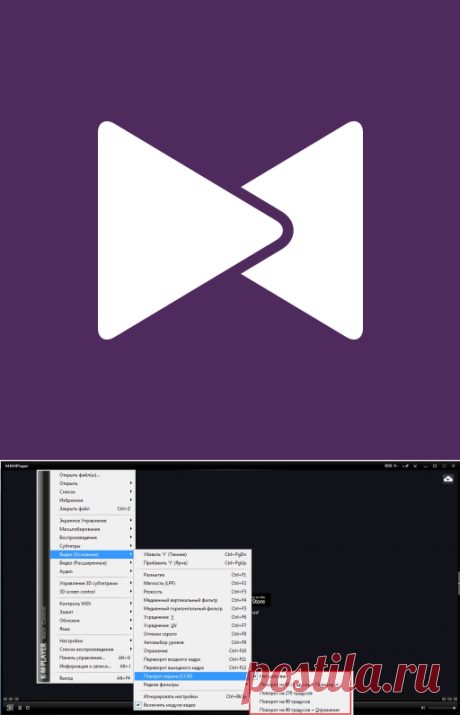Select Отражение with shortcut Ctrl+F10

click(x=192, y=651)
